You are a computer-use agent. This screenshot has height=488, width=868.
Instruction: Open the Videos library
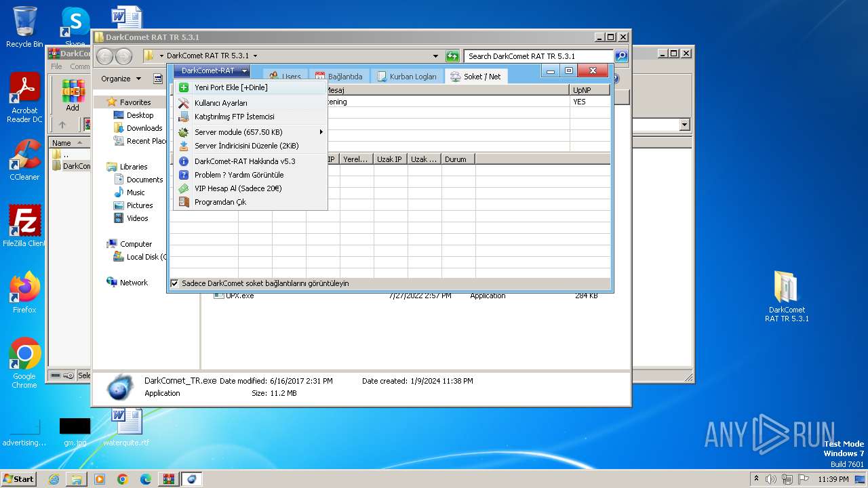click(x=137, y=218)
